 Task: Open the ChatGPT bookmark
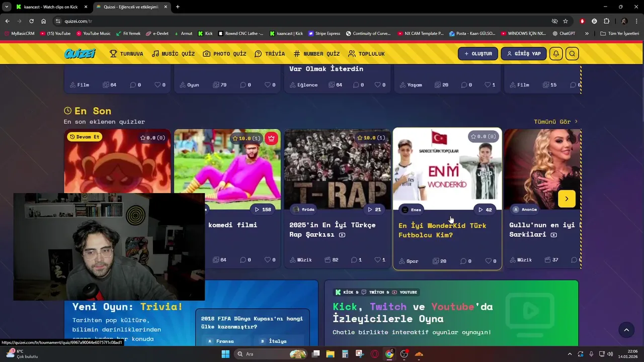pyautogui.click(x=563, y=34)
